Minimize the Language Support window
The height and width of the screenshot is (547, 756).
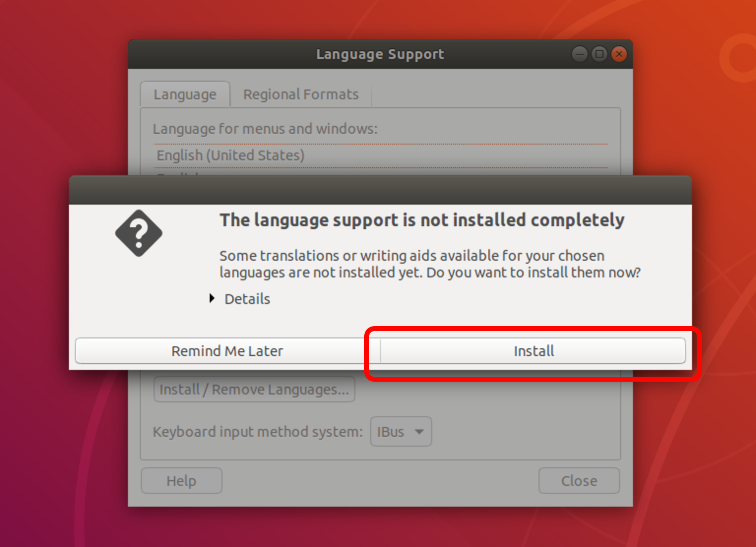(580, 54)
